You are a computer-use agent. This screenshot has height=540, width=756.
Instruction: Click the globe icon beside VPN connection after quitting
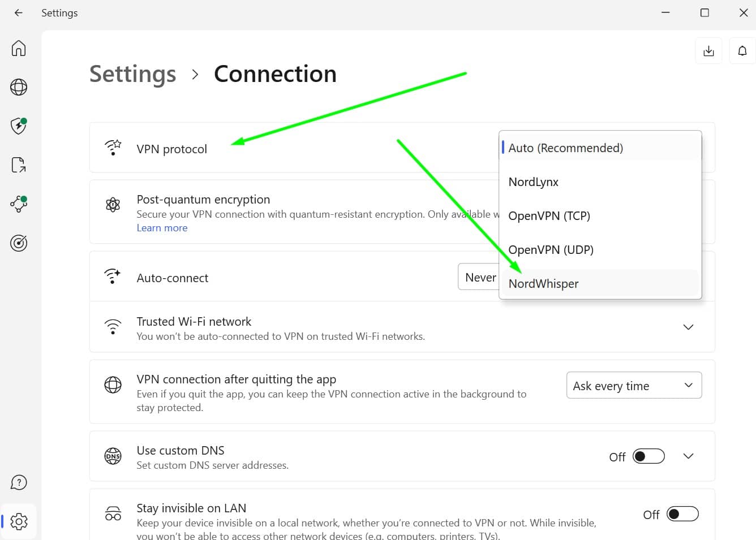click(x=113, y=385)
